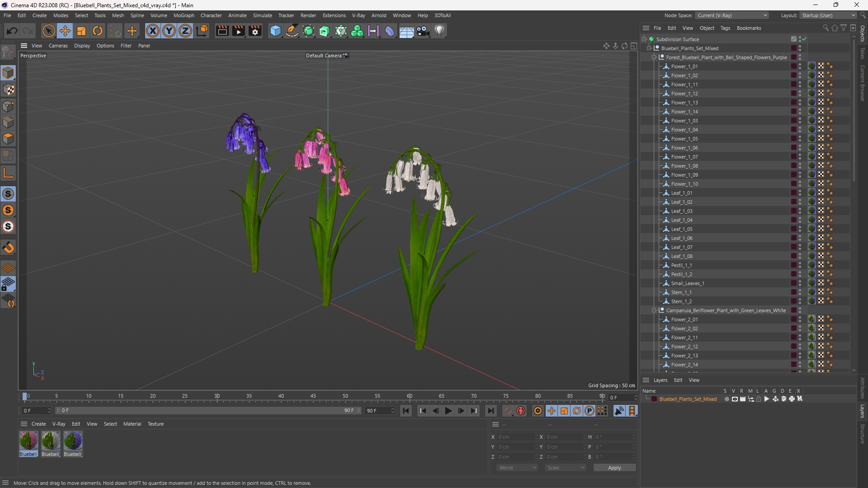Add a Light object bulb icon
This screenshot has width=868, height=488.
439,31
